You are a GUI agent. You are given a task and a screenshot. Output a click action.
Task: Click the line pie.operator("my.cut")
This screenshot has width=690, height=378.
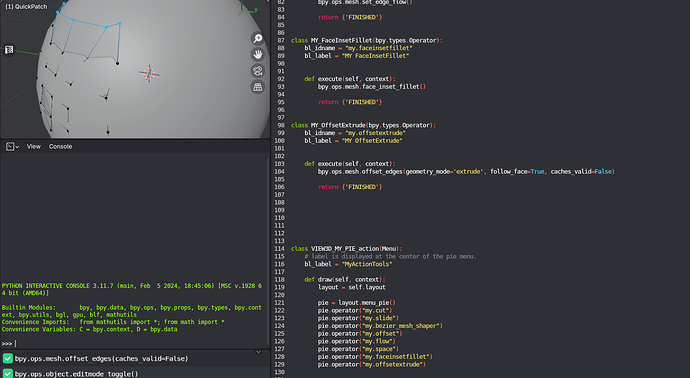tap(355, 310)
